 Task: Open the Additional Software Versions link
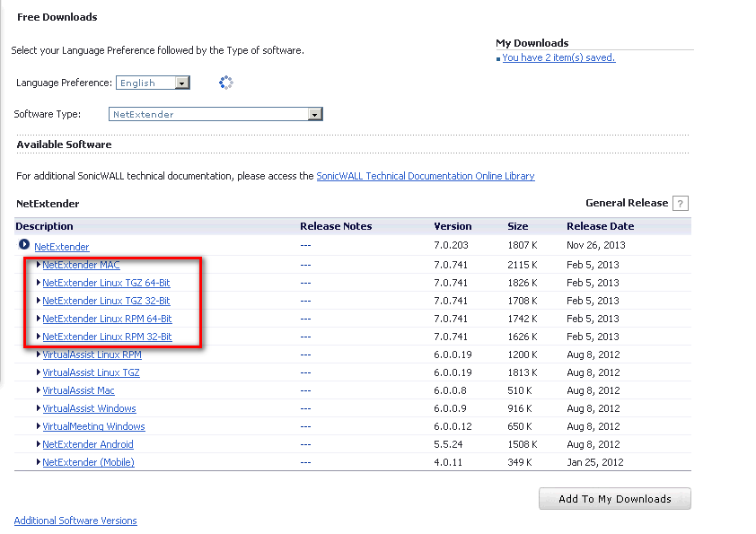(x=75, y=521)
